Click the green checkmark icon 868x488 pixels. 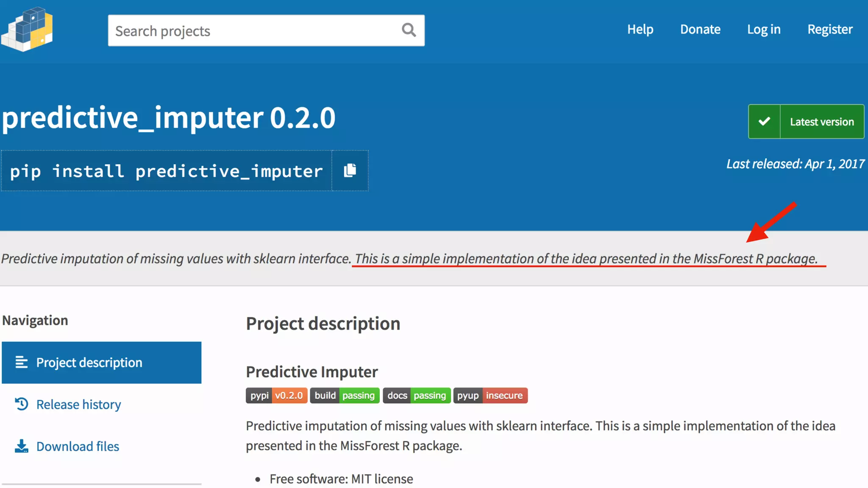click(x=764, y=122)
